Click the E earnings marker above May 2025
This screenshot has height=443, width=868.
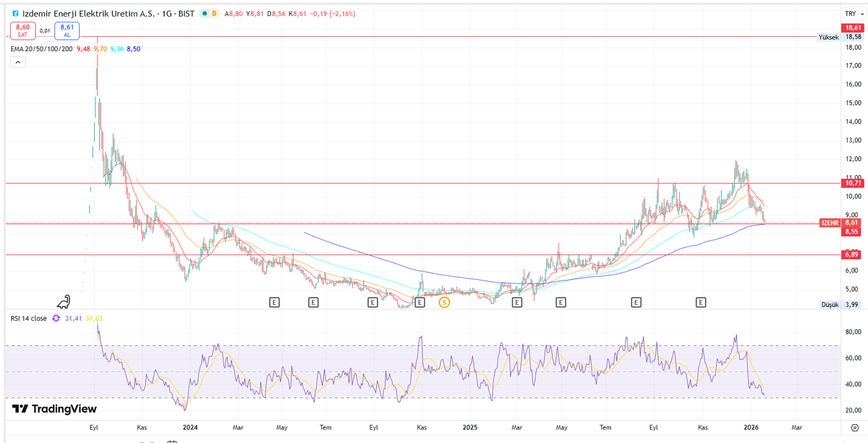click(x=561, y=302)
